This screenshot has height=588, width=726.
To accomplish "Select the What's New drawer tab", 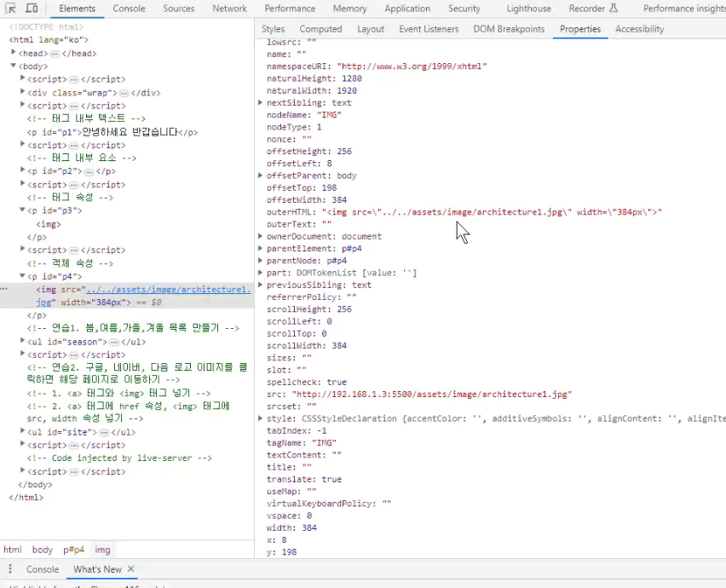I will (x=97, y=569).
